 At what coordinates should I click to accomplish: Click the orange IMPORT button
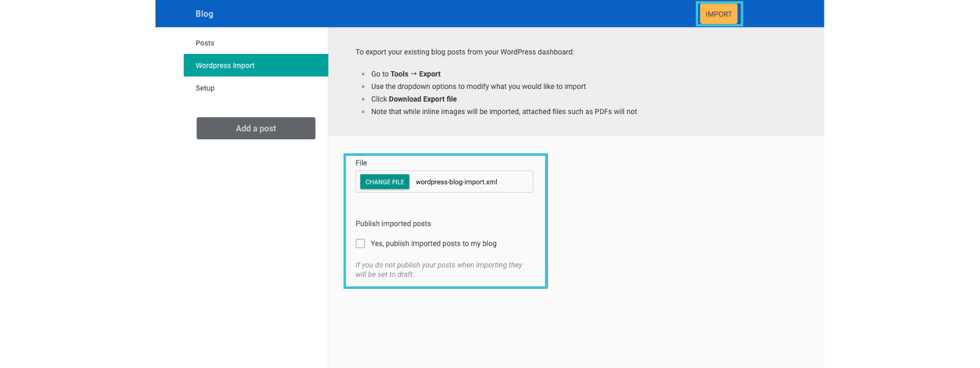click(x=718, y=14)
